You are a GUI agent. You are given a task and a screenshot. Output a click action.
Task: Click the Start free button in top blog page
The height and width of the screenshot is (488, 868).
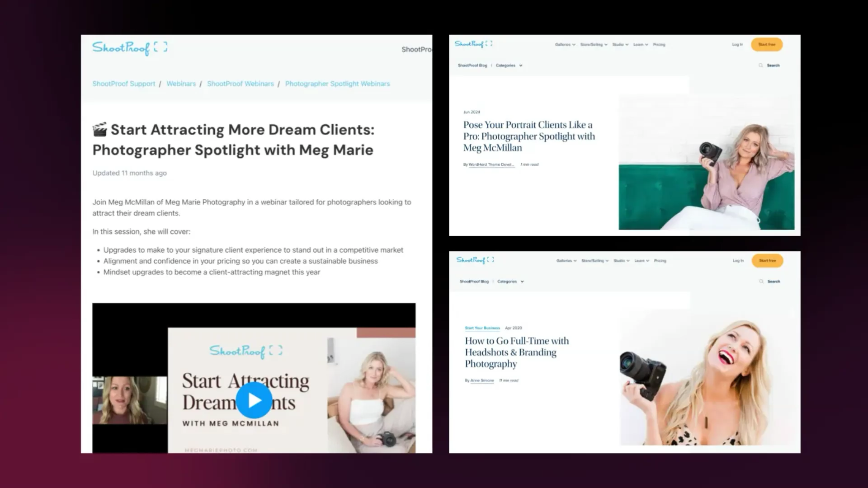coord(767,45)
